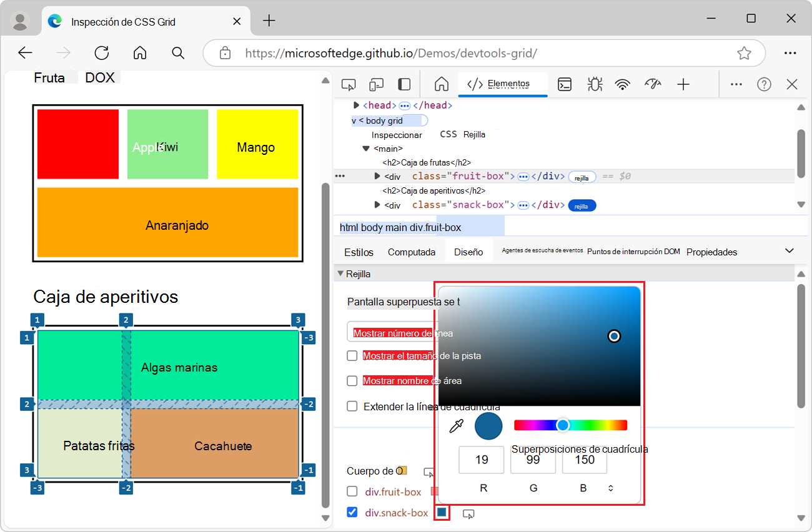Screen dimensions: 812x532
Task: Check Mostrar nombre de área
Action: pyautogui.click(x=352, y=380)
